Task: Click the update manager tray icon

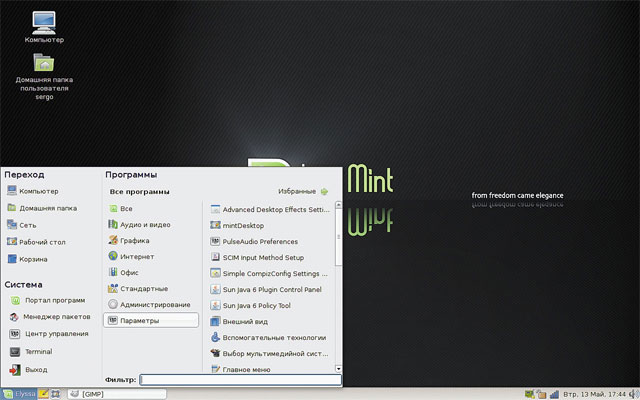Action: click(x=529, y=394)
